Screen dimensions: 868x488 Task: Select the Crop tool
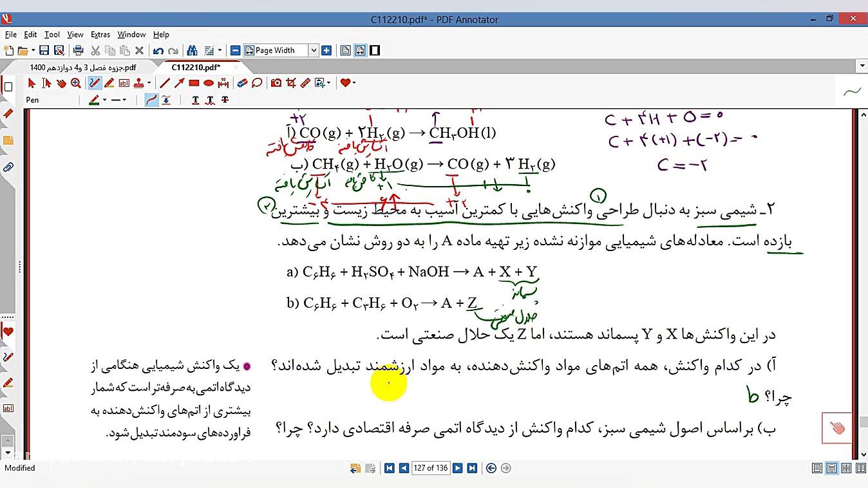coord(290,83)
